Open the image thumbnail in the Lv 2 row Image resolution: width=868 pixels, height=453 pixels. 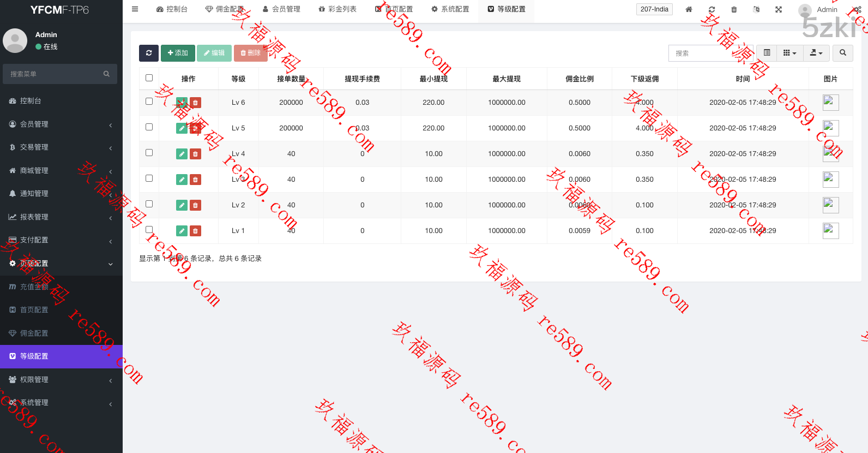831,205
